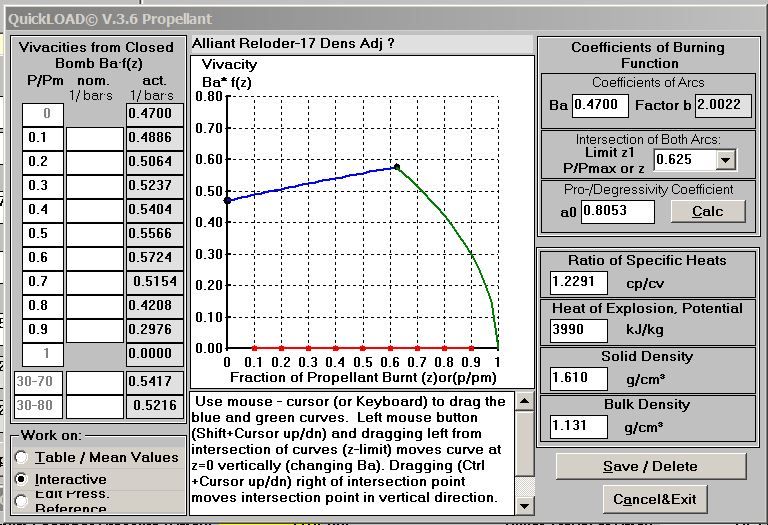Click the nominal vivacity field for P/Pm 0.6
Viewport: 768px width, 525px height.
pyautogui.click(x=95, y=259)
